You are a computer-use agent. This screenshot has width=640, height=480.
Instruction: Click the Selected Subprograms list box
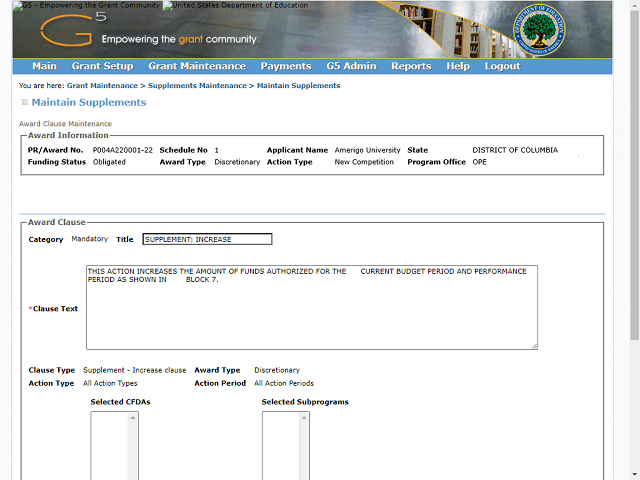pos(286,445)
